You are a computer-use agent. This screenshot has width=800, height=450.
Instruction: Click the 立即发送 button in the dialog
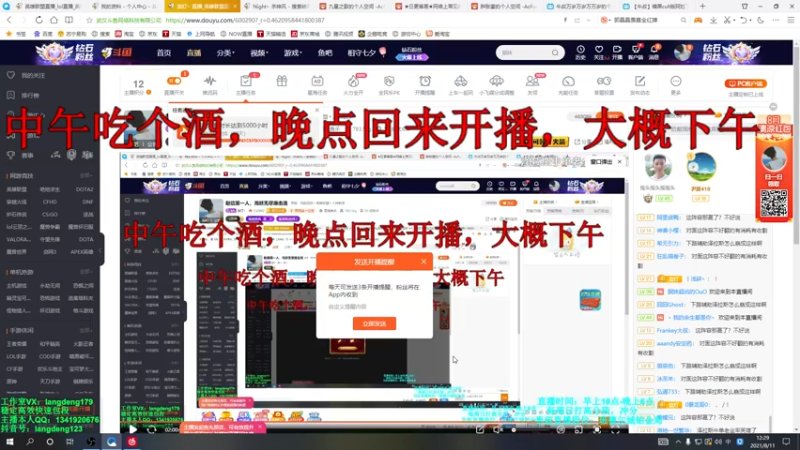coord(374,323)
